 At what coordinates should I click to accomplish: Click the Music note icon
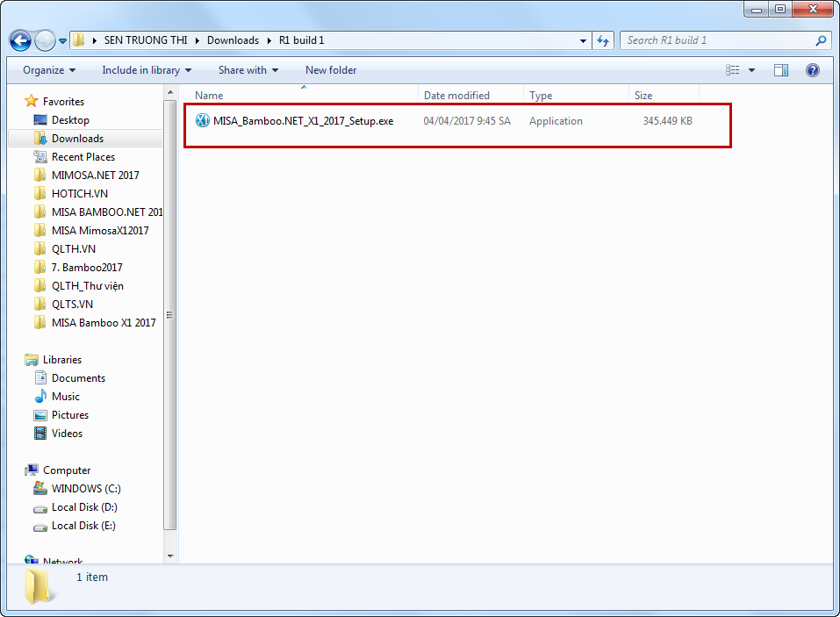(40, 397)
